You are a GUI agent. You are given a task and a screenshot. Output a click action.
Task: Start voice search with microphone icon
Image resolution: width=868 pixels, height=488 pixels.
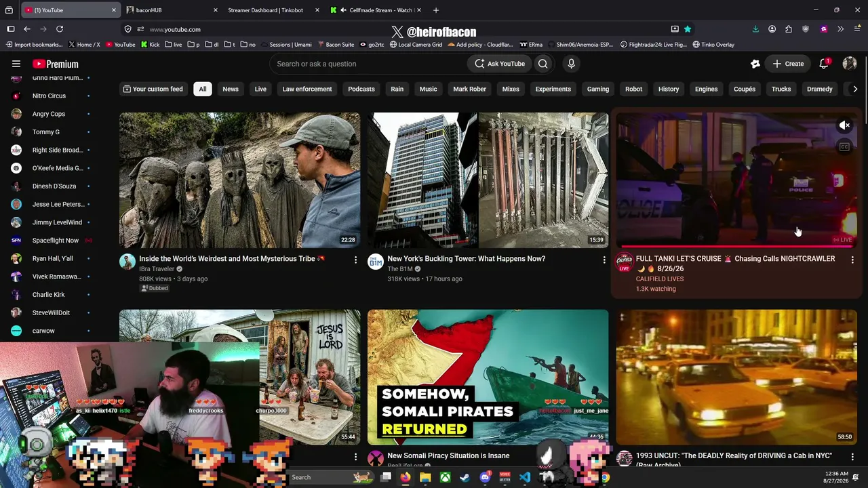tap(571, 64)
